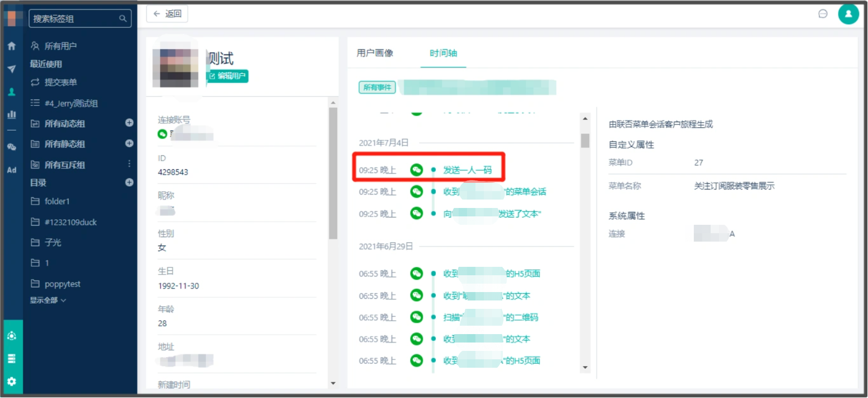Screen dimensions: 868x398
Task: Click the folder icon beside poppytest
Action: click(x=35, y=284)
